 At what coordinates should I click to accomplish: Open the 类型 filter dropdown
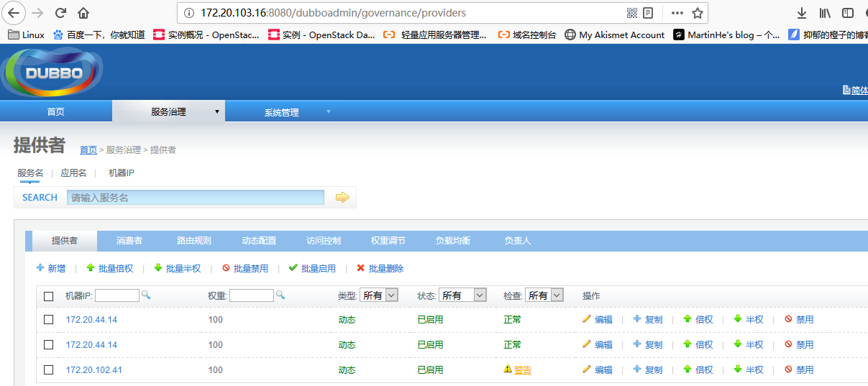380,295
